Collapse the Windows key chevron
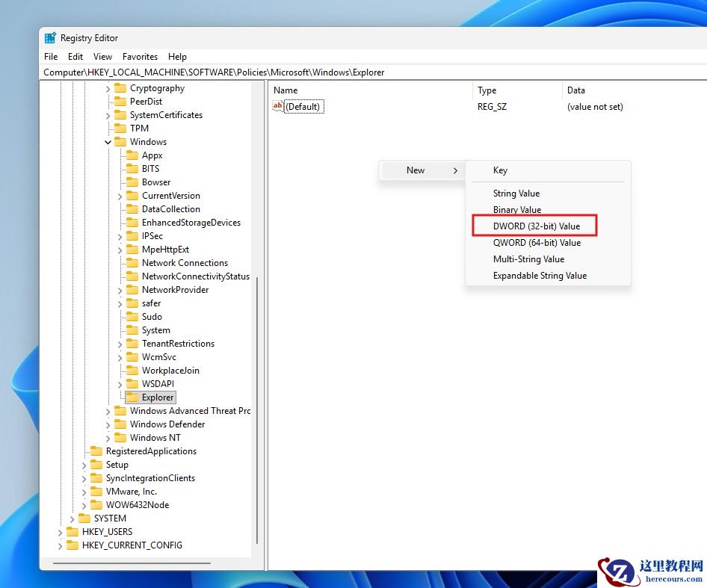Viewport: 707px width, 588px height. 108,141
